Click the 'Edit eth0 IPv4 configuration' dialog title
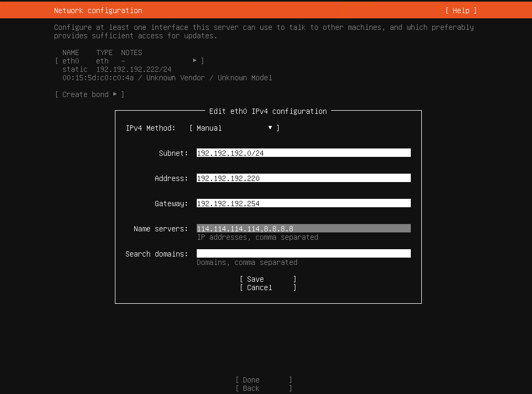Screen dimensions: 532x394 (268, 111)
